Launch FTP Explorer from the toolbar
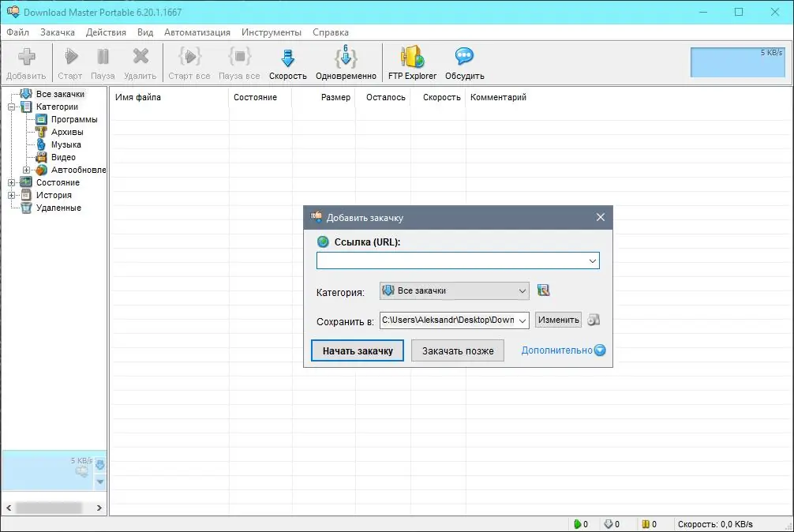The image size is (794, 532). coord(411,58)
